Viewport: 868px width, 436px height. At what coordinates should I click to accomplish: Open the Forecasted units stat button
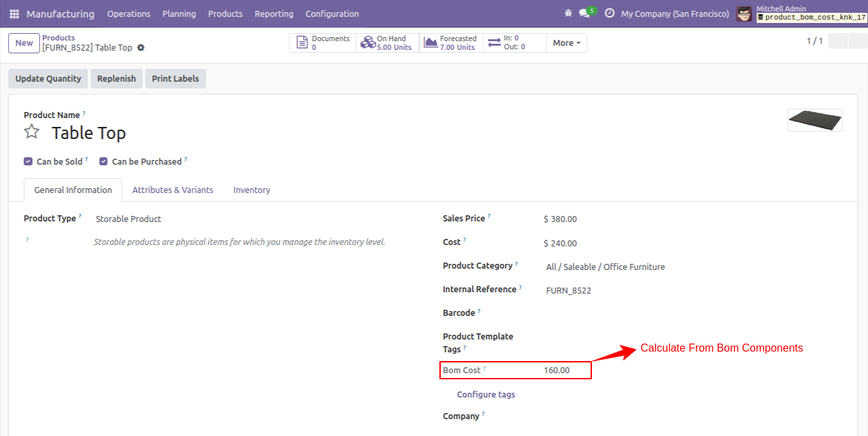tap(451, 43)
